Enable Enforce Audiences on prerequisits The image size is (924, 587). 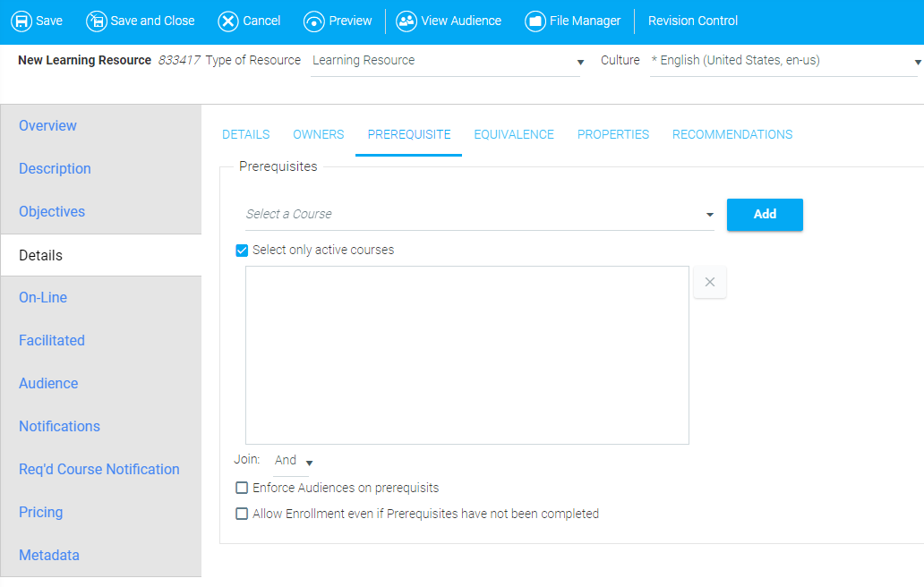[242, 489]
